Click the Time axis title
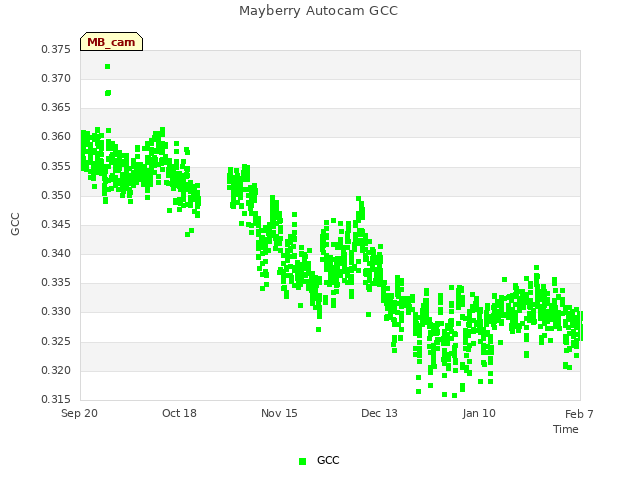 (x=566, y=429)
